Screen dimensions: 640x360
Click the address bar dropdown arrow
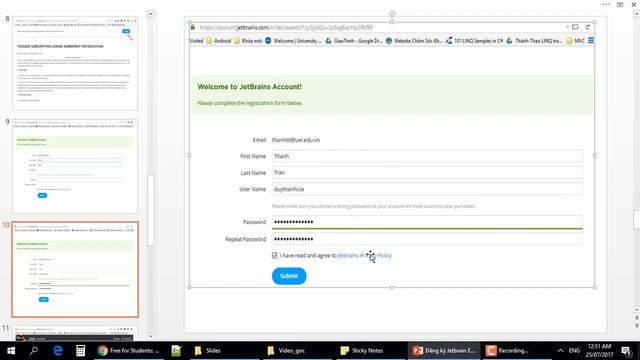(x=567, y=27)
